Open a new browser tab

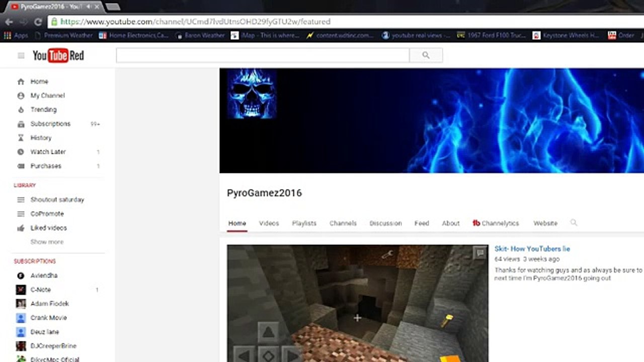113,7
